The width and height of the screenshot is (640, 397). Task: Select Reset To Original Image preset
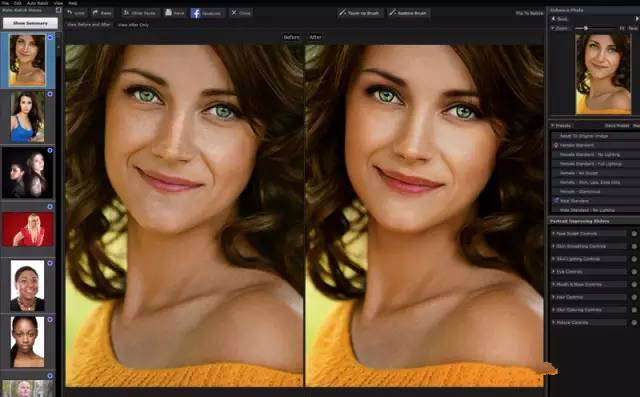pos(596,136)
